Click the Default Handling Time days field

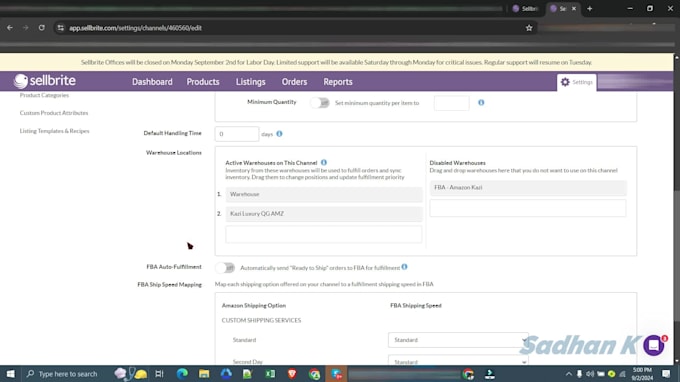point(237,134)
